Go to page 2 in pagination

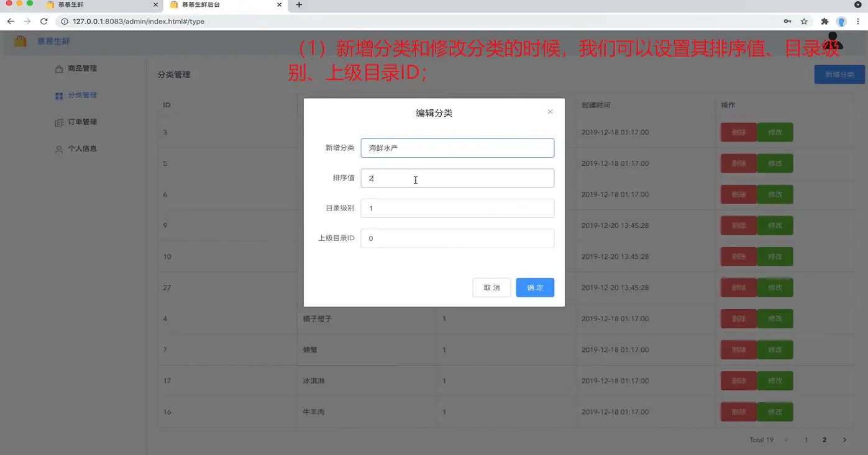[x=825, y=440]
